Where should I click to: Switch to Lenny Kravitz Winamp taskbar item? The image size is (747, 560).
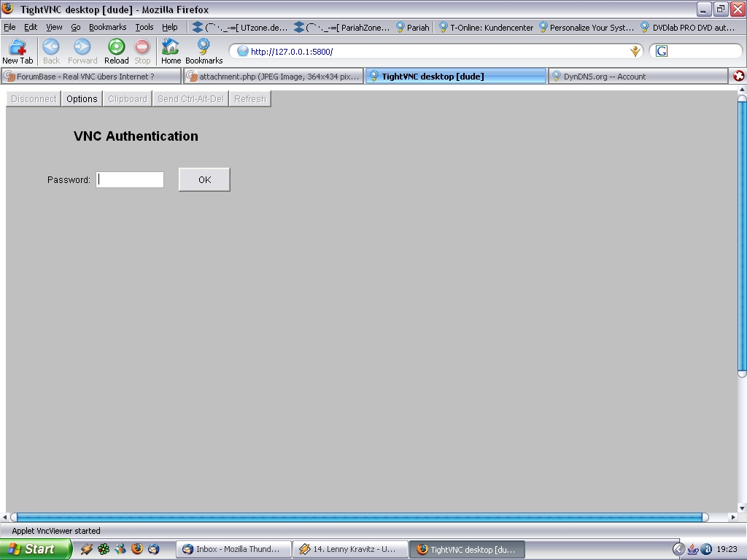click(x=350, y=550)
